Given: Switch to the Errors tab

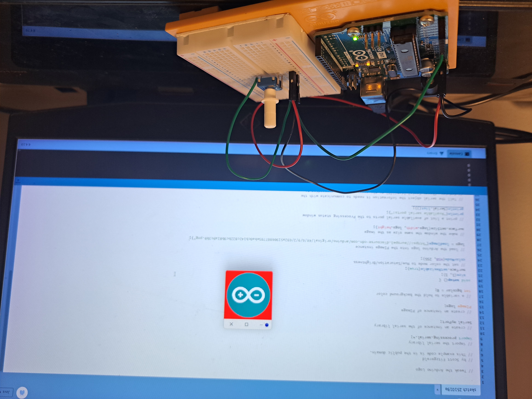Looking at the screenshot, I should click(435, 153).
